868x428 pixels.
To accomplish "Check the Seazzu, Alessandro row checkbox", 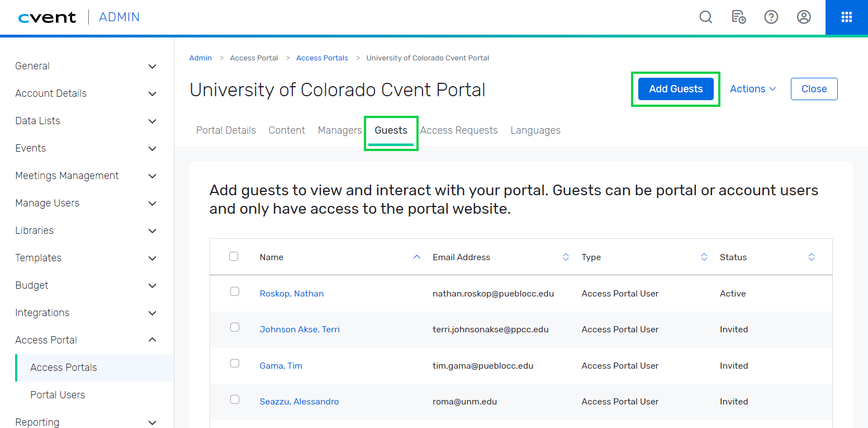I will 235,399.
